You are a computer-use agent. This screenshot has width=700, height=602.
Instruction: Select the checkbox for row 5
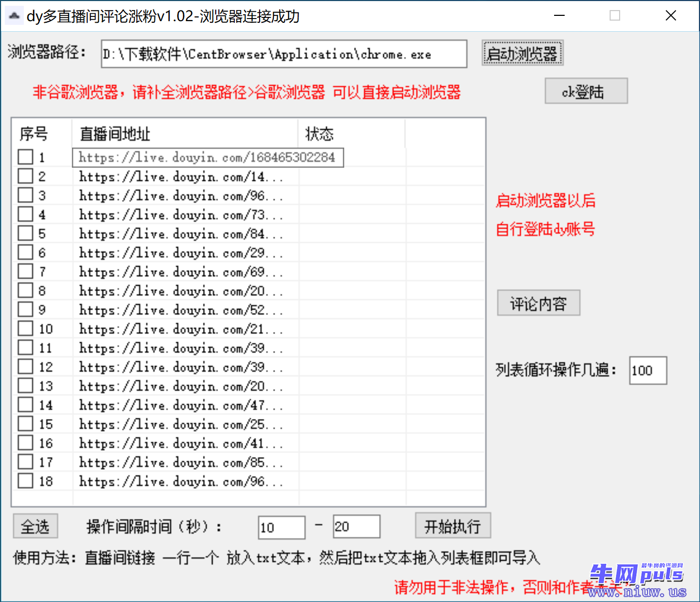[x=25, y=233]
